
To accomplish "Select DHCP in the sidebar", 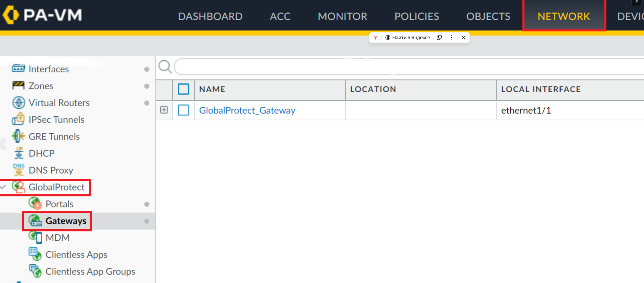I will (x=42, y=153).
